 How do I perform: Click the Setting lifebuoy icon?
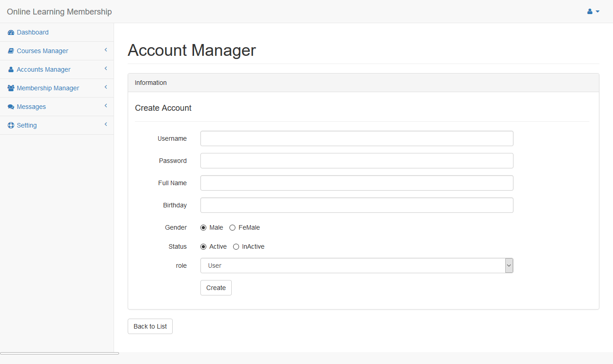coord(11,126)
